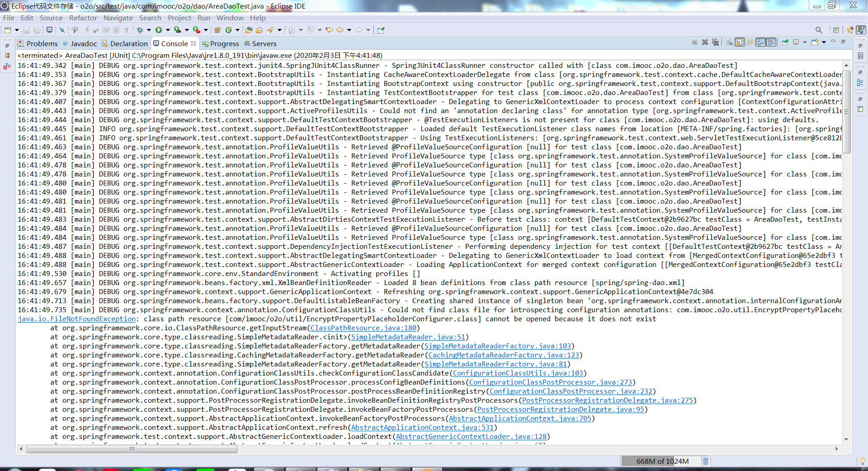Open the Debug configurations dropdown arrow
Viewport: 868px width, 471px height.
point(149,30)
